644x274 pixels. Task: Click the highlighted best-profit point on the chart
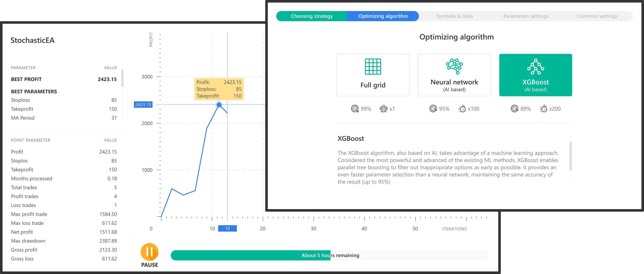pyautogui.click(x=219, y=105)
